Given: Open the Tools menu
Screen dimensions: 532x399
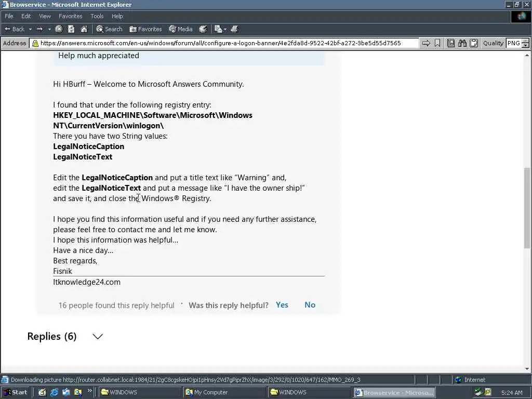Looking at the screenshot, I should pos(97,16).
